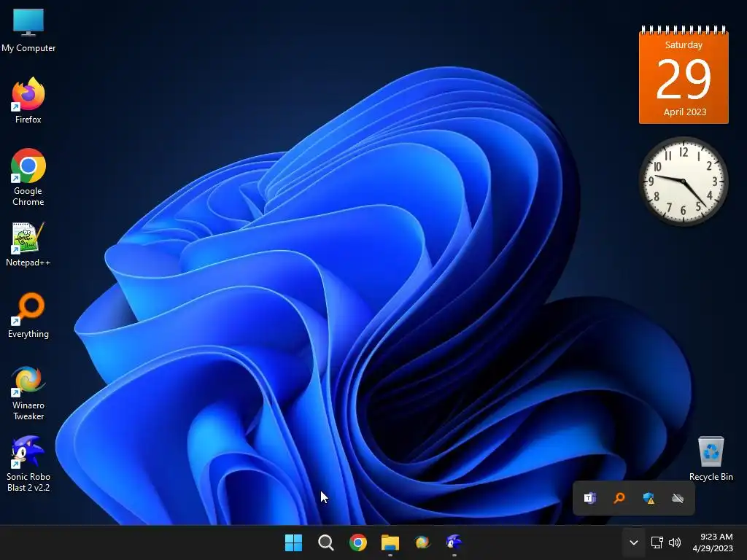Select the Firefox desktop shortcut
747x560 pixels.
coord(28,101)
